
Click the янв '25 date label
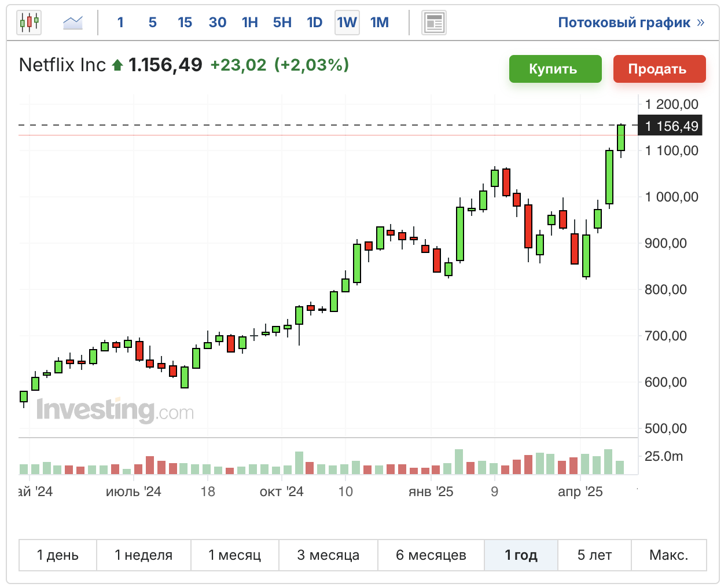pyautogui.click(x=431, y=491)
